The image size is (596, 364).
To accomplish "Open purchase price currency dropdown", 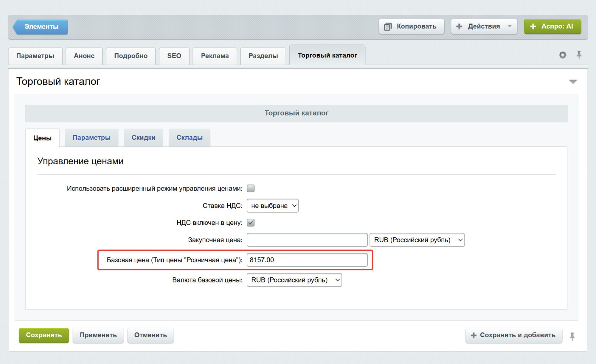I will click(417, 240).
